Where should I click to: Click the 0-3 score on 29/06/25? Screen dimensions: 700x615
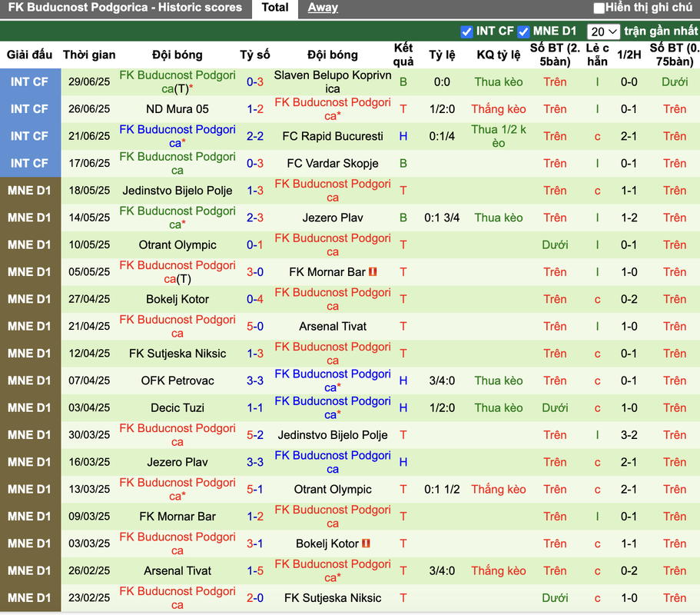pos(255,81)
